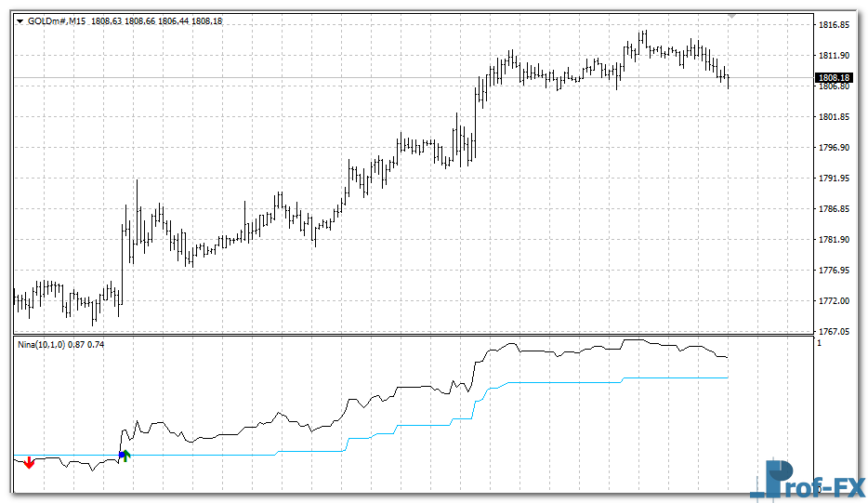Click the 1772.00 price axis label

point(833,301)
